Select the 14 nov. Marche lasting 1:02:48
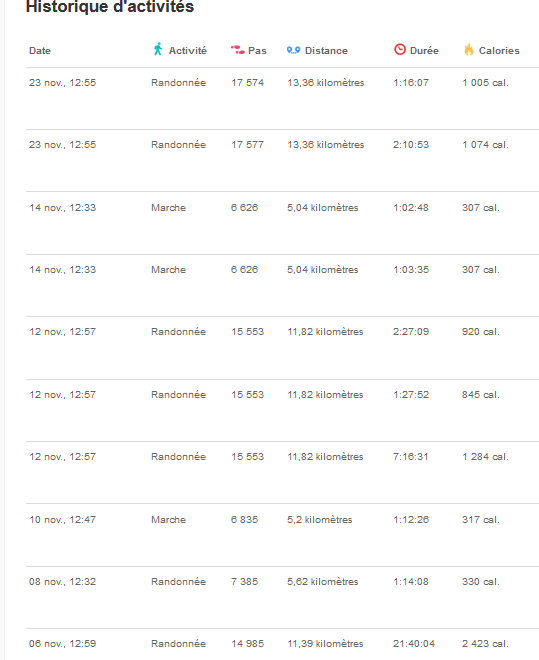Screen dimensions: 539x660 (282, 223)
